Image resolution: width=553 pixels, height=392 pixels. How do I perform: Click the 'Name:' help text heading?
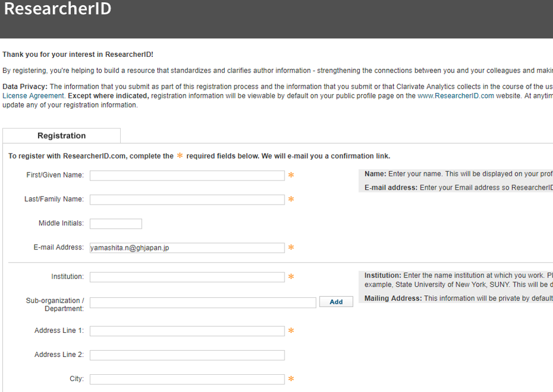[375, 174]
